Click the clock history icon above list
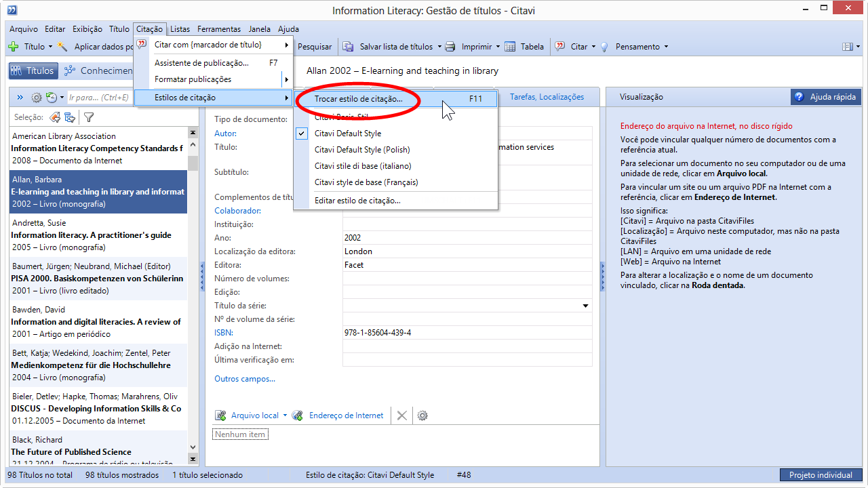Screen dimensions: 868x488 (52, 98)
